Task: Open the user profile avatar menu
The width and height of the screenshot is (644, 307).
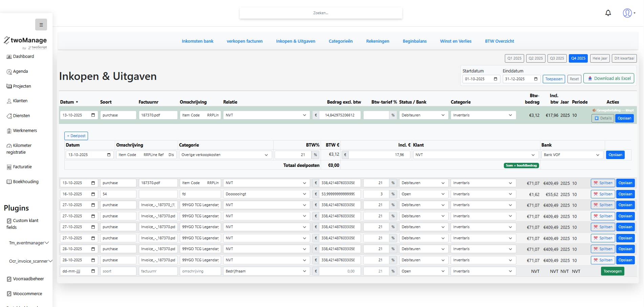Action: (628, 13)
